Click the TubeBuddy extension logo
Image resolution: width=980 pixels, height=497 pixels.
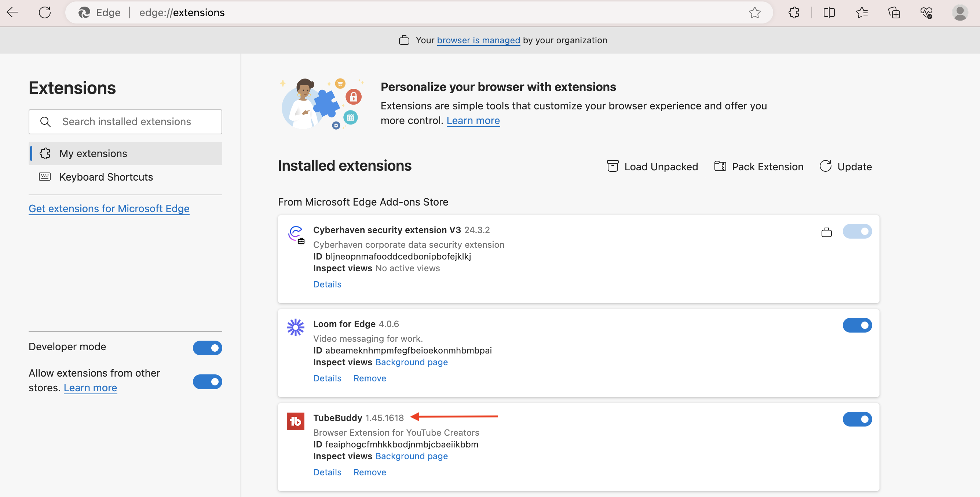(296, 421)
